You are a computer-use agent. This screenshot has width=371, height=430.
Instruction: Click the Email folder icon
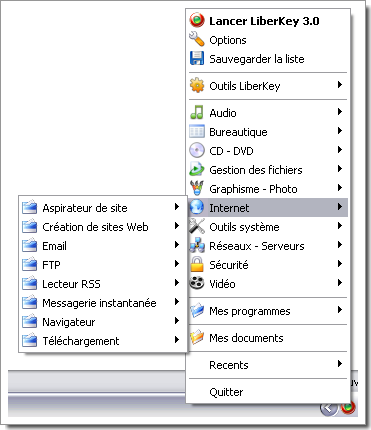tap(29, 245)
